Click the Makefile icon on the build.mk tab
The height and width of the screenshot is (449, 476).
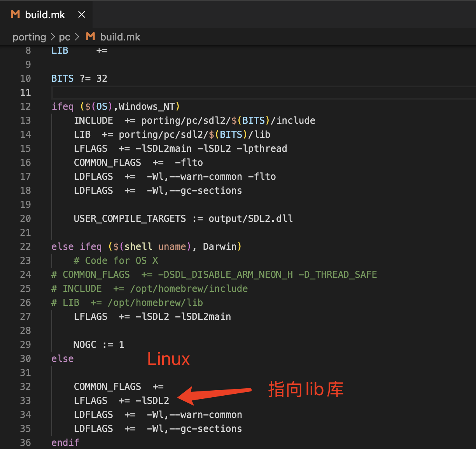tap(15, 14)
